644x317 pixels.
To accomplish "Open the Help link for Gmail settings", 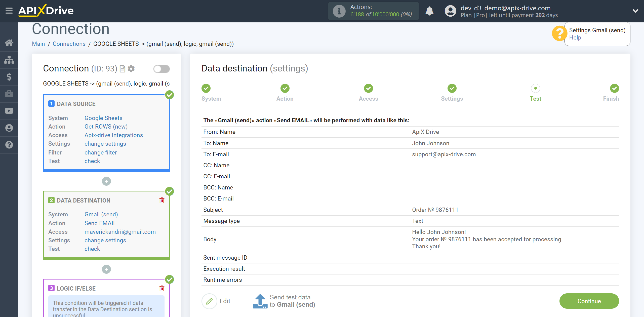I will (x=575, y=37).
